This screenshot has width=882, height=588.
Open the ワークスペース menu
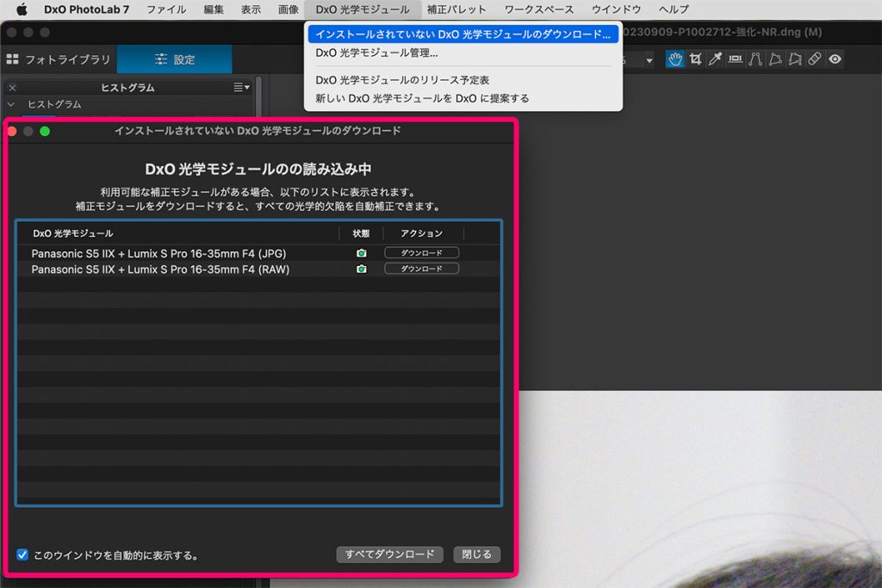pos(539,9)
